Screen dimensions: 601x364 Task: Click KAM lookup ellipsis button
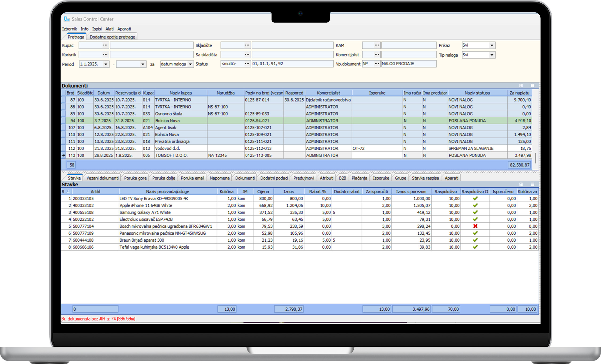point(376,45)
